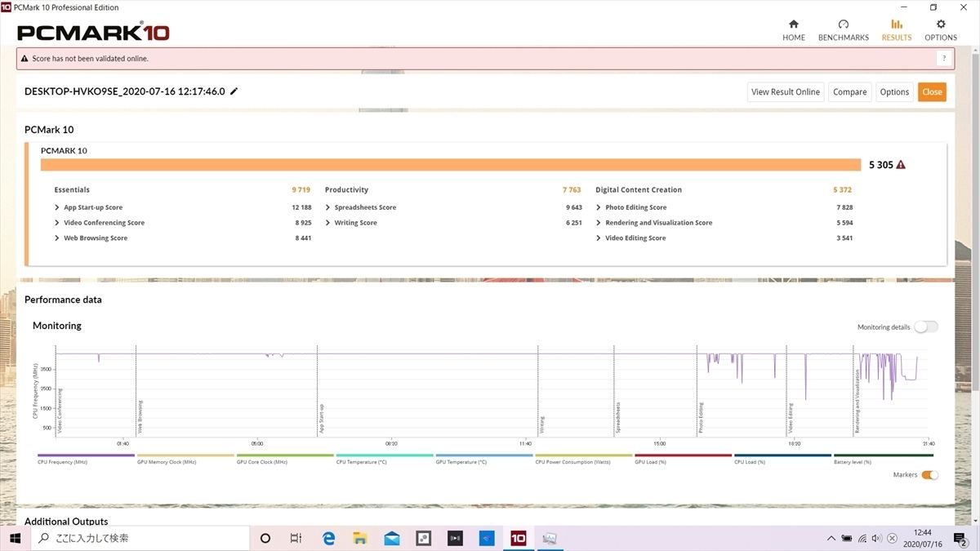The image size is (980, 551).
Task: Expand Rendering and Visualization Score details
Action: (599, 223)
